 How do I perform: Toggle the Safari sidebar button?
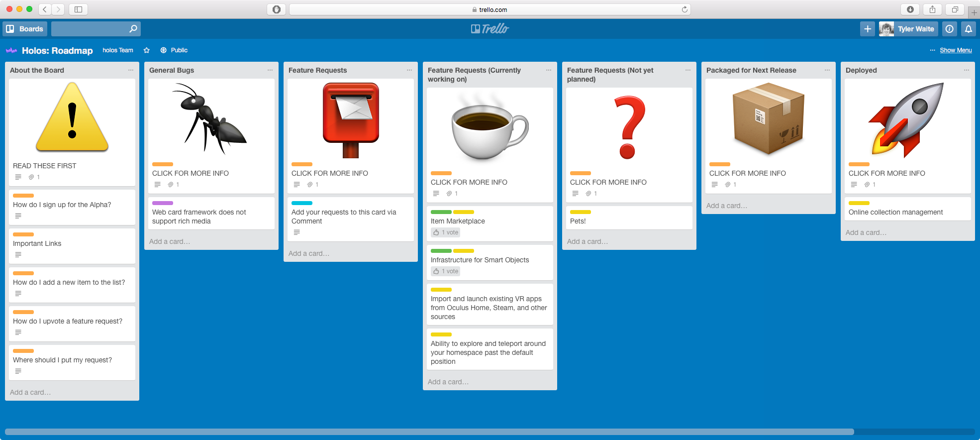pos(78,9)
